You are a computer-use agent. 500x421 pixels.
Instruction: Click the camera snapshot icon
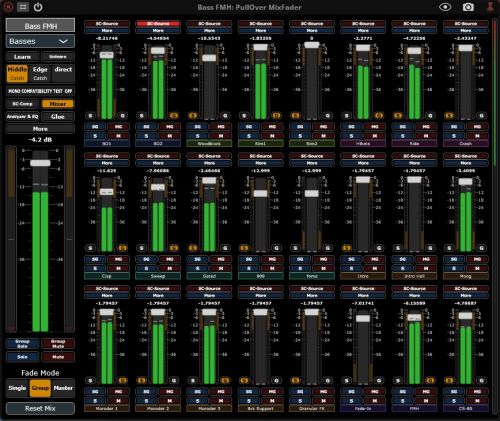pyautogui.click(x=468, y=7)
